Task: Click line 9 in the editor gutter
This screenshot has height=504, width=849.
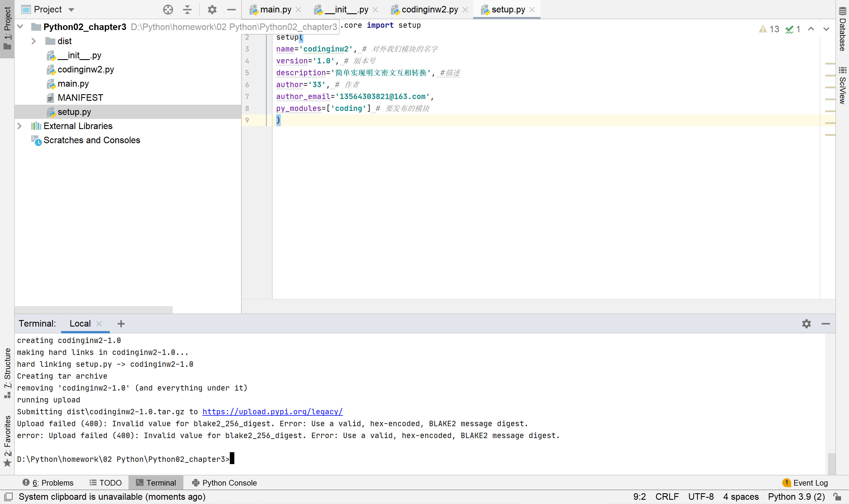Action: pyautogui.click(x=247, y=120)
